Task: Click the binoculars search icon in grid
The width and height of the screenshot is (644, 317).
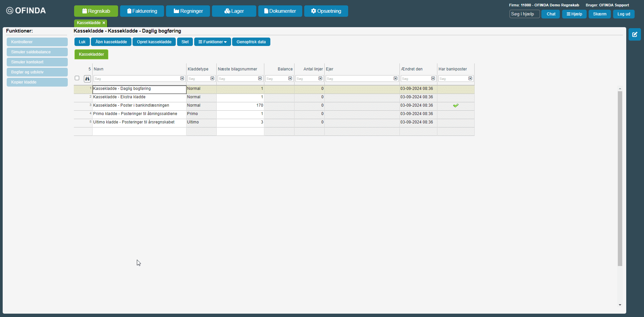Action: [x=87, y=78]
